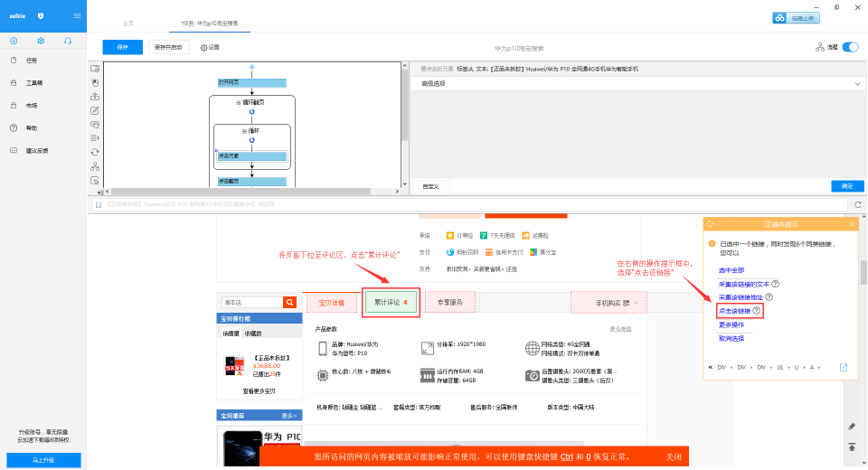Open the gear settings icon in sidebar top row
This screenshot has width=868, height=470.
[x=41, y=41]
